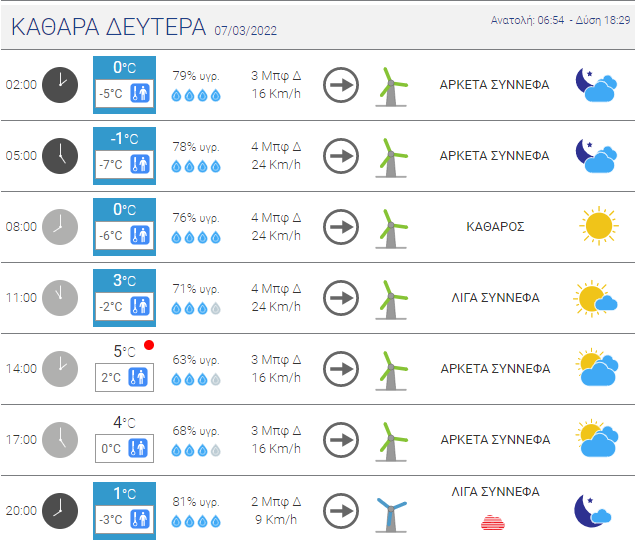Click the sunrise and sunset times text
This screenshot has height=543, width=637.
pyautogui.click(x=560, y=20)
